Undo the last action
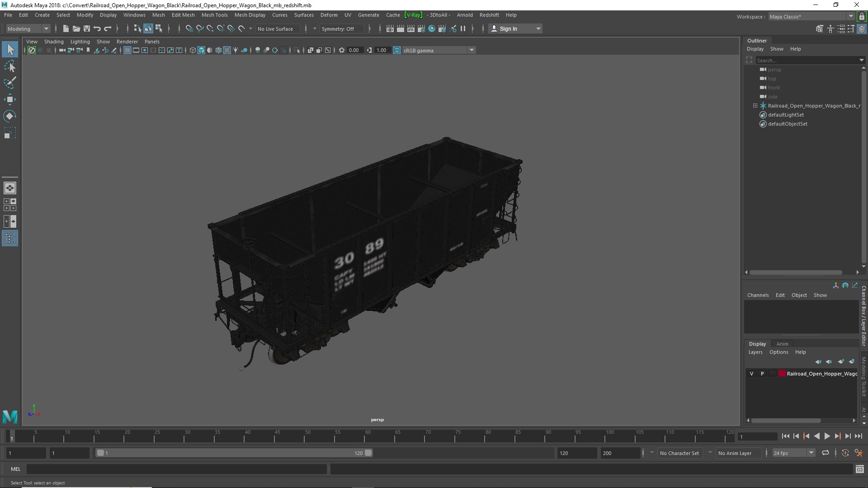868x488 pixels. coord(97,28)
